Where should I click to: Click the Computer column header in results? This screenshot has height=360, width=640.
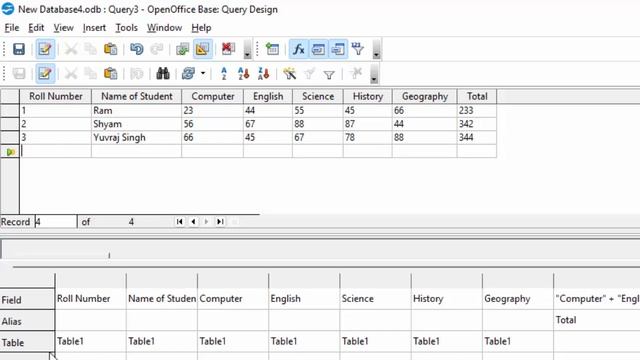(x=213, y=96)
